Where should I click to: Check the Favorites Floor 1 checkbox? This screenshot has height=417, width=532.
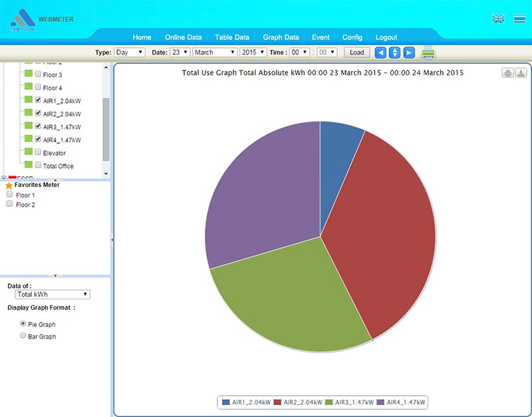(x=9, y=194)
